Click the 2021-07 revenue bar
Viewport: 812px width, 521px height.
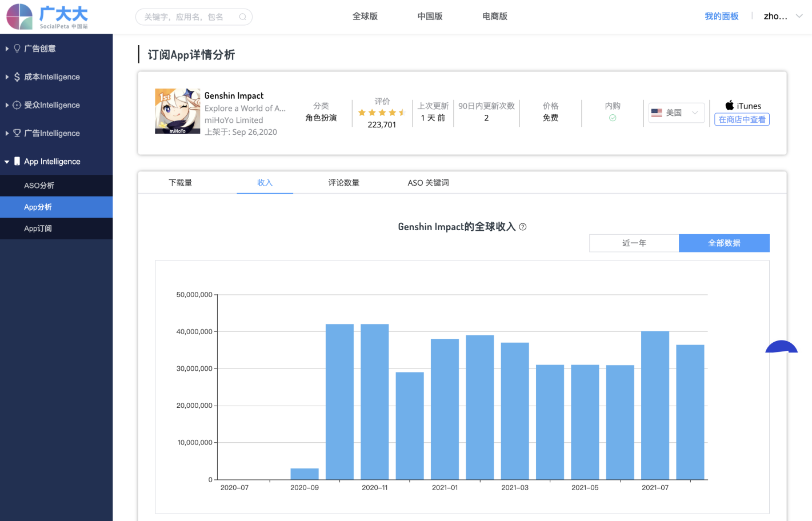click(655, 405)
